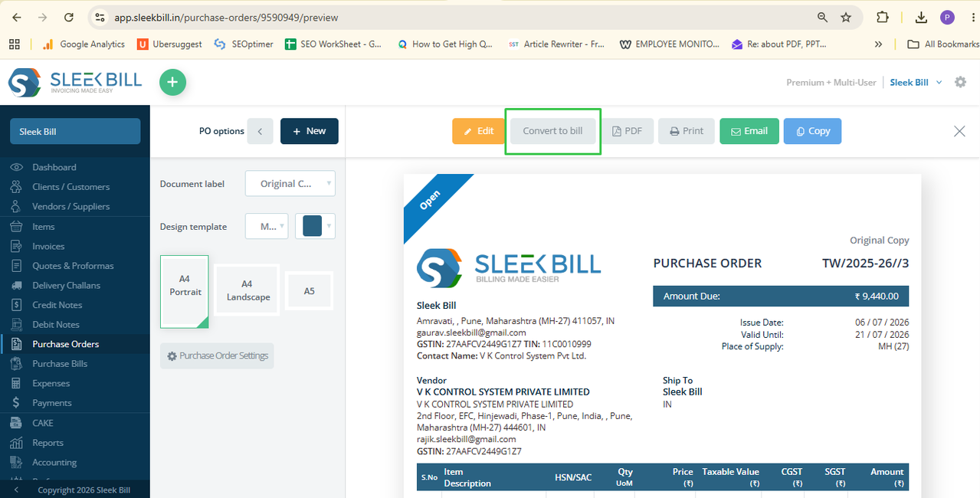Close the purchase order preview with X
The width and height of the screenshot is (980, 498).
959,131
